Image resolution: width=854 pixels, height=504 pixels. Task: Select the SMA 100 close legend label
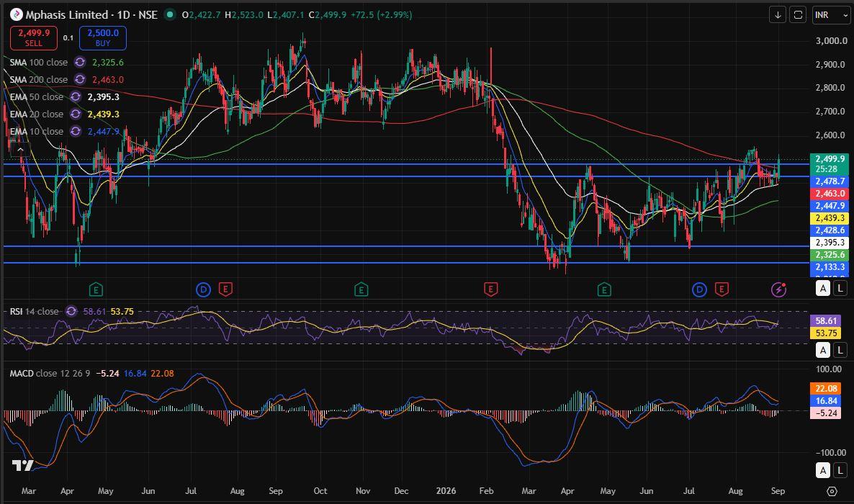tap(39, 62)
